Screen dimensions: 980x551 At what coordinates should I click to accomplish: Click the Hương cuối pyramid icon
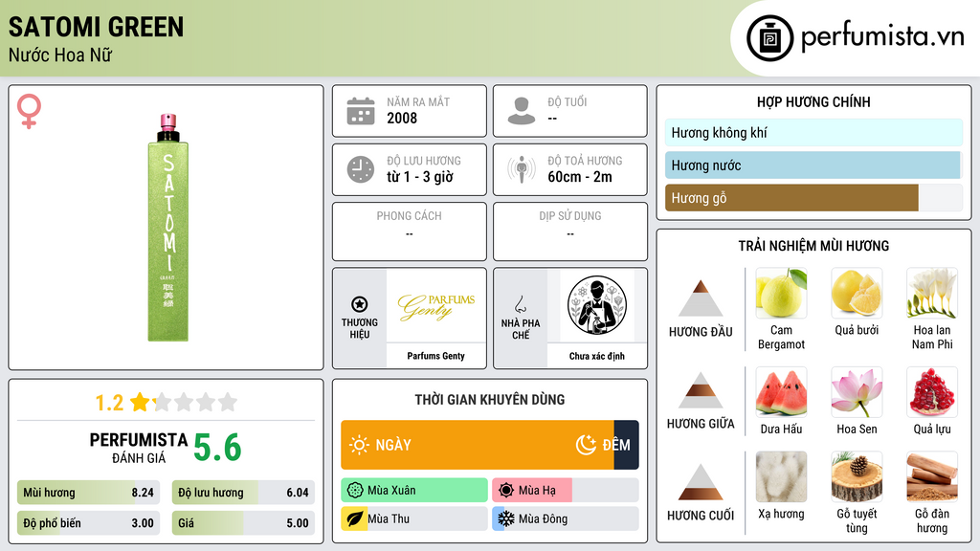tap(701, 482)
